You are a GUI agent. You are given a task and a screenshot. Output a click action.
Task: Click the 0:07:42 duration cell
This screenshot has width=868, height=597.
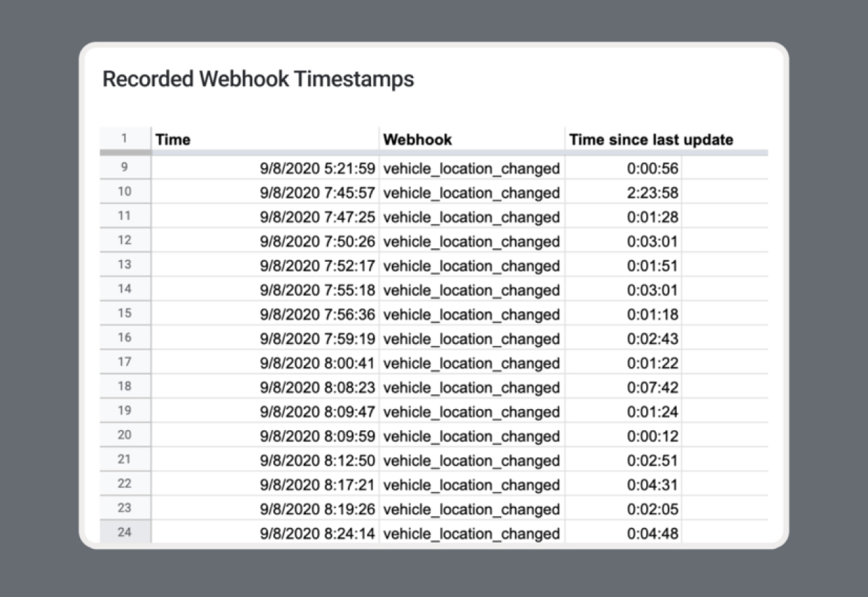652,387
